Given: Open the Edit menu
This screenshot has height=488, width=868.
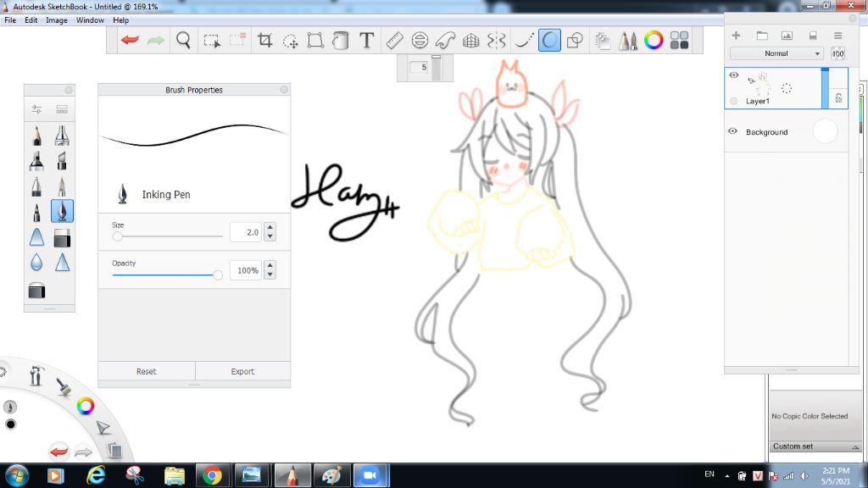Looking at the screenshot, I should [x=31, y=20].
